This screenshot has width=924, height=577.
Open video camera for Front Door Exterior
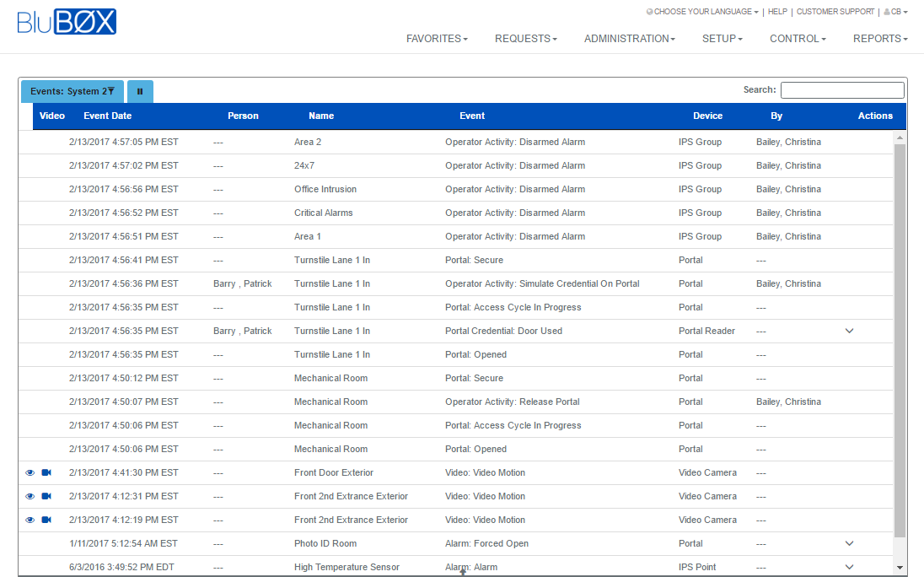(46, 472)
